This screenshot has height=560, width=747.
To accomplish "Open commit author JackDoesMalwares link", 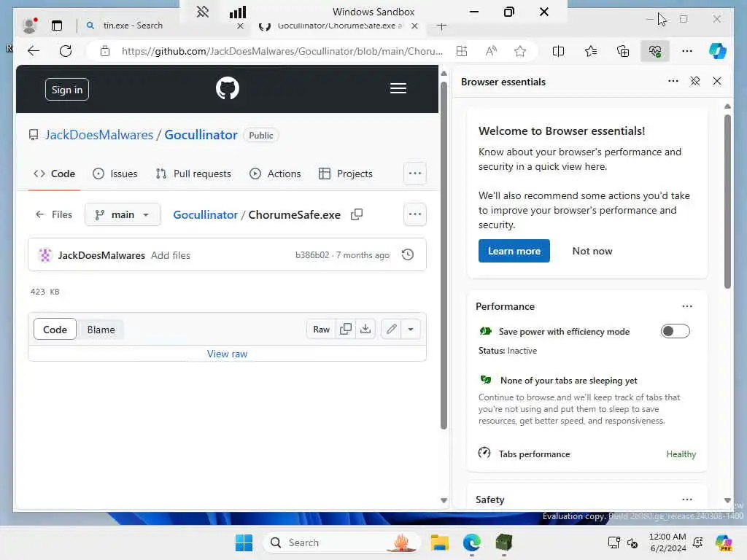I will pos(101,255).
